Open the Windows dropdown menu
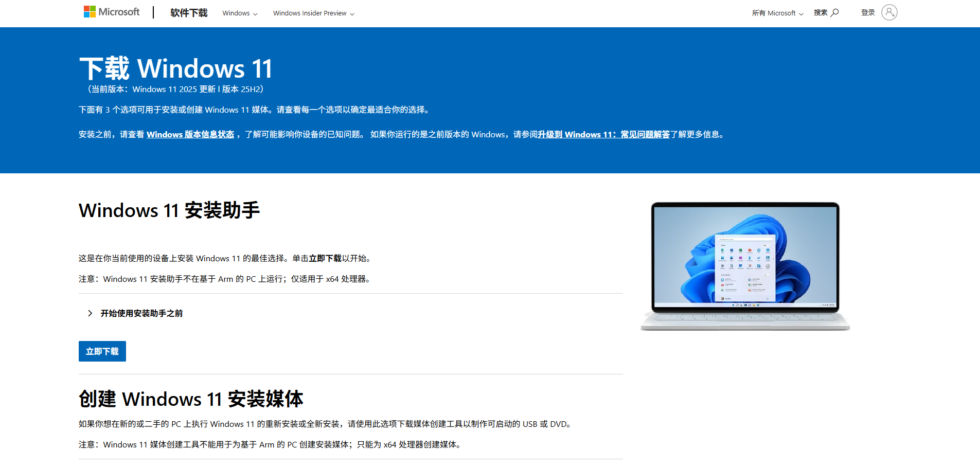980x467 pixels. click(x=239, y=13)
